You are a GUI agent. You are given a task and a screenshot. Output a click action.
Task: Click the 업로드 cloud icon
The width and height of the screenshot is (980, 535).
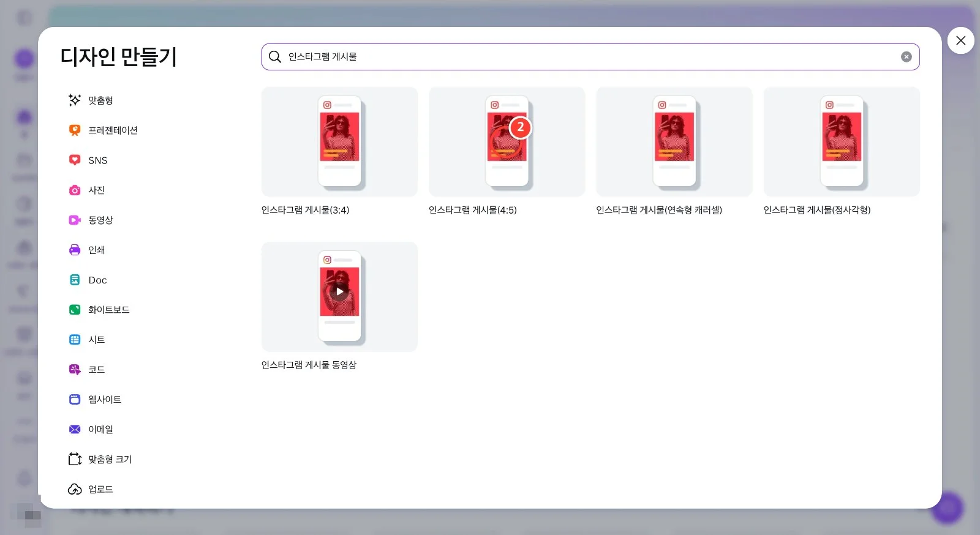pos(75,489)
